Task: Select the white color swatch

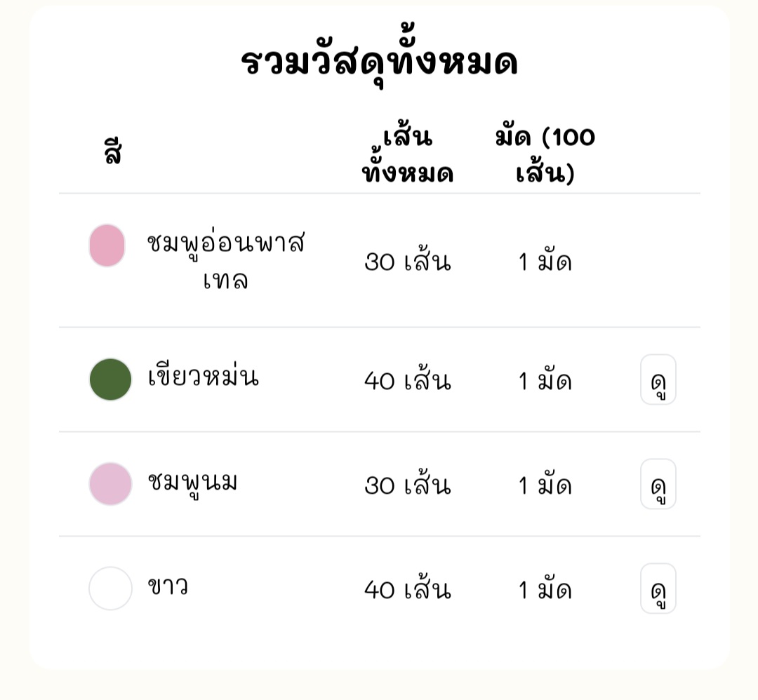Action: click(x=111, y=588)
